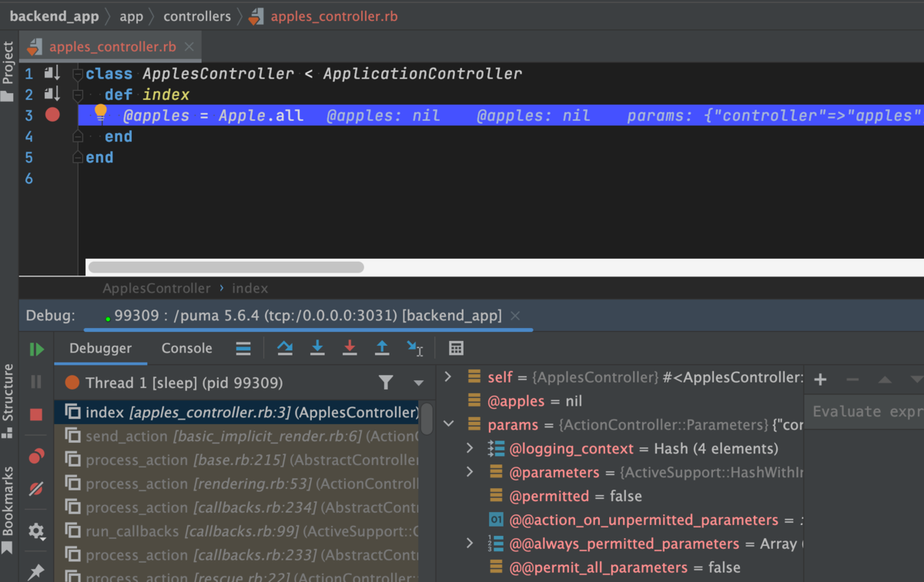The height and width of the screenshot is (582, 924).
Task: Open the Bookmarks tool window
Action: (8, 510)
